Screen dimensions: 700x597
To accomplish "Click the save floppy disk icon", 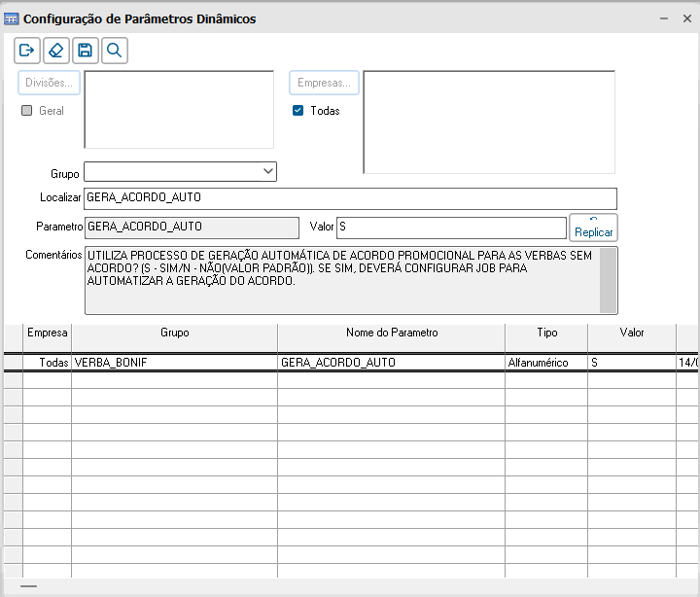I will coord(86,51).
